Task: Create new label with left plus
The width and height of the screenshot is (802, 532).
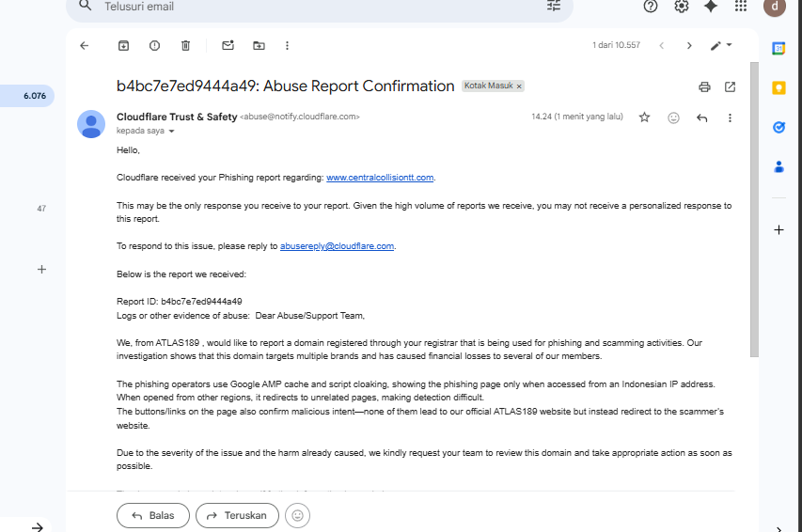Action: click(x=42, y=269)
